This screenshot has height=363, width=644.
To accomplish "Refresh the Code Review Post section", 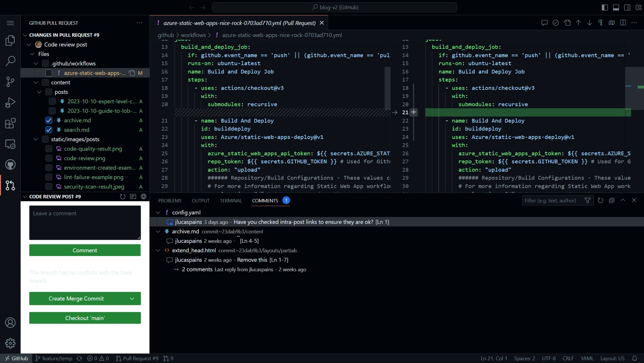I will click(x=123, y=197).
